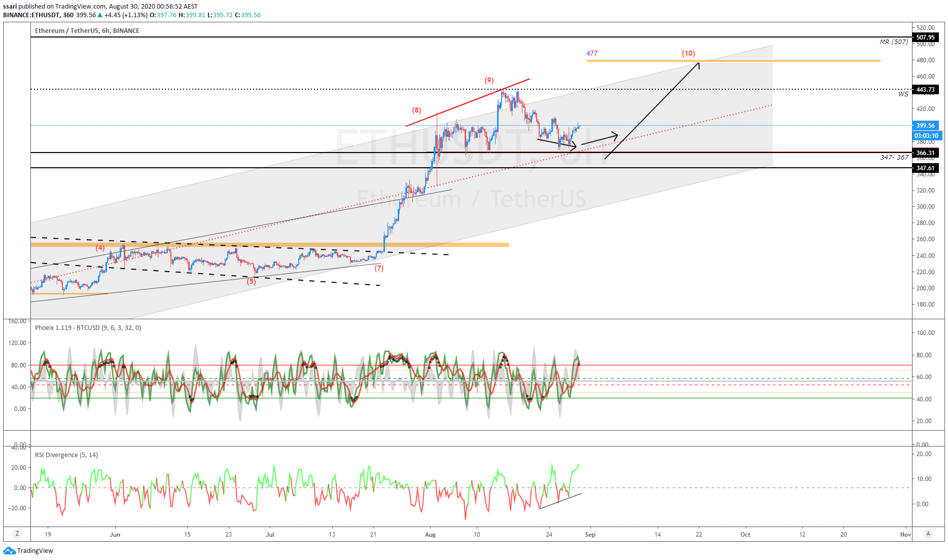Click the MR (507) annotation
The width and height of the screenshot is (948, 560).
point(894,42)
